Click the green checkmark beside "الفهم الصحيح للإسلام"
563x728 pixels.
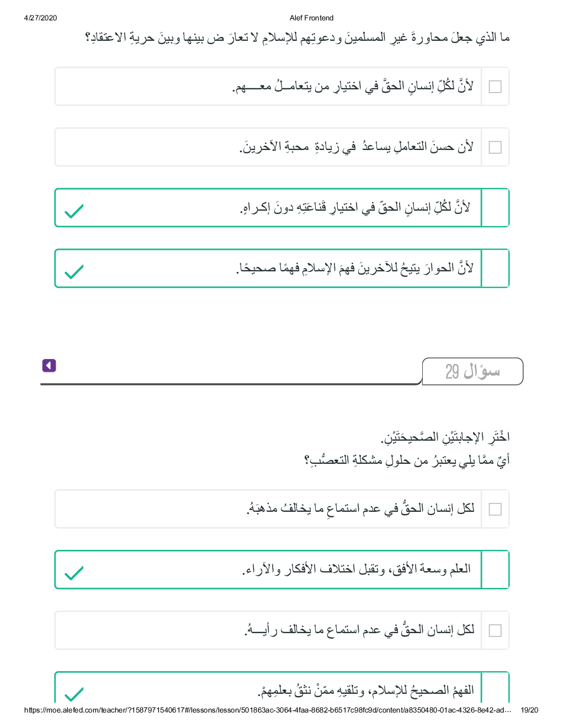pos(74,694)
